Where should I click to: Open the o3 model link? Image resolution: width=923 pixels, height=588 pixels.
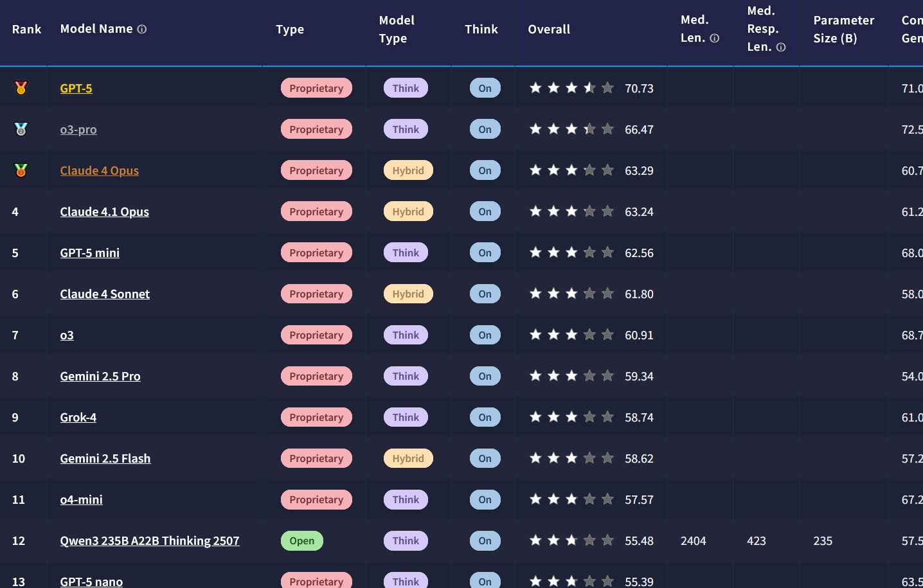pyautogui.click(x=67, y=335)
